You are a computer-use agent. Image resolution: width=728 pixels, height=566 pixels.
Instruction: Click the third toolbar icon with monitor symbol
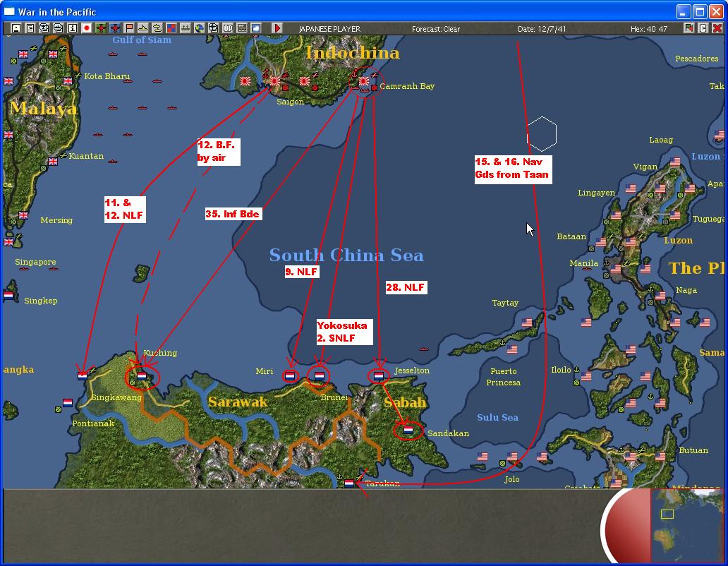44,28
